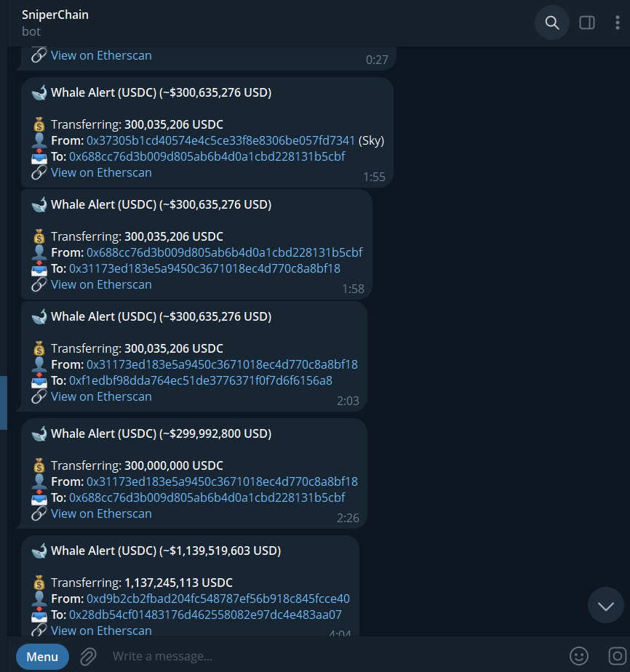
Task: Open View on Etherscan link at 2:26
Action: [101, 513]
